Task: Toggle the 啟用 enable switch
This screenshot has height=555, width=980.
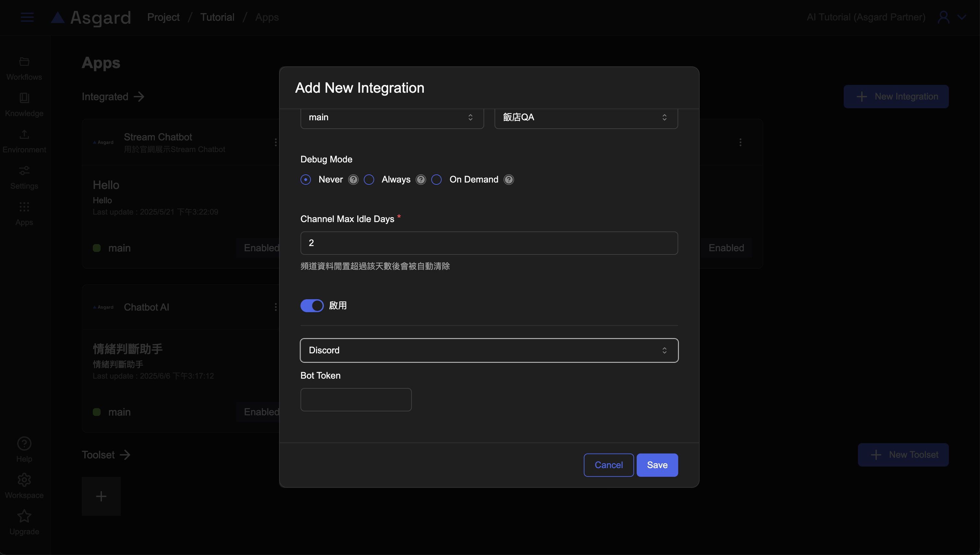Action: tap(312, 305)
